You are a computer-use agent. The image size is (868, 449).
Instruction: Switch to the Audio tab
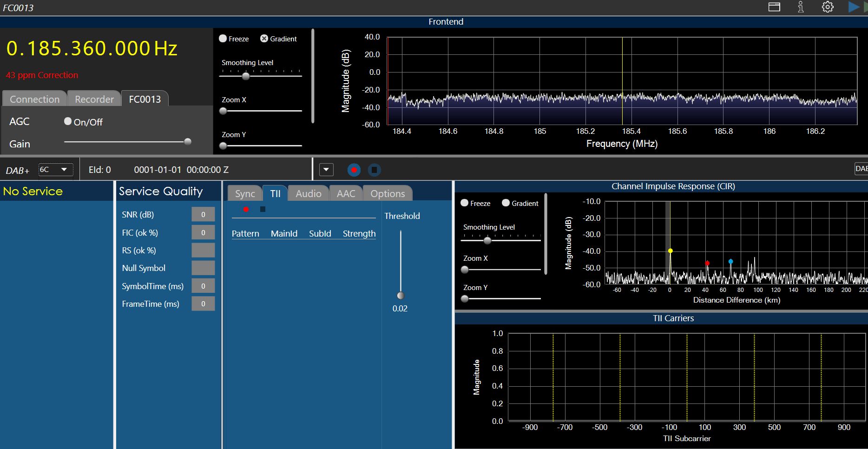coord(308,193)
